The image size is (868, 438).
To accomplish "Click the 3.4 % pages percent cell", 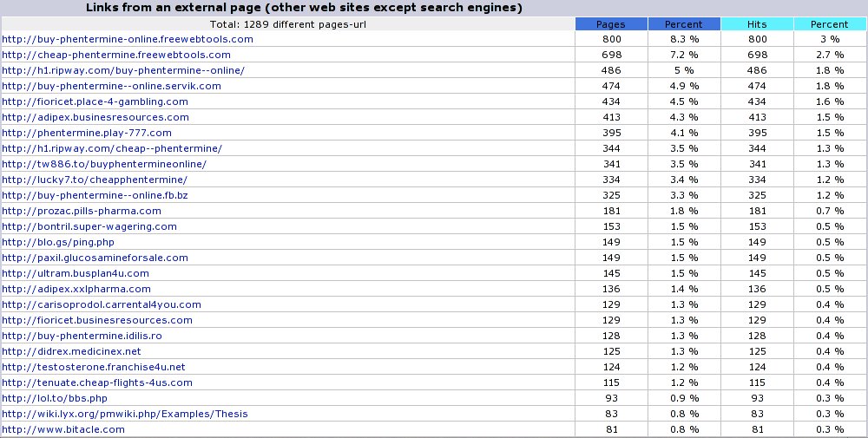I will pyautogui.click(x=684, y=180).
